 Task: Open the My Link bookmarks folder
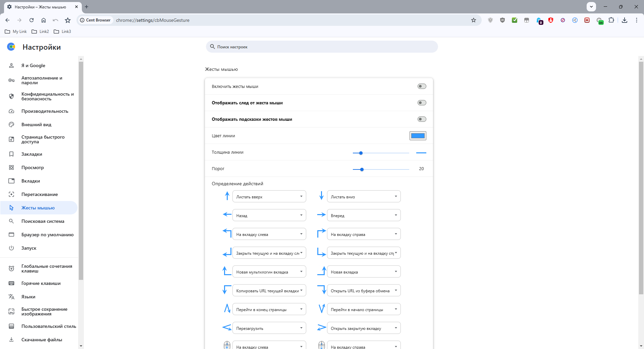point(16,32)
